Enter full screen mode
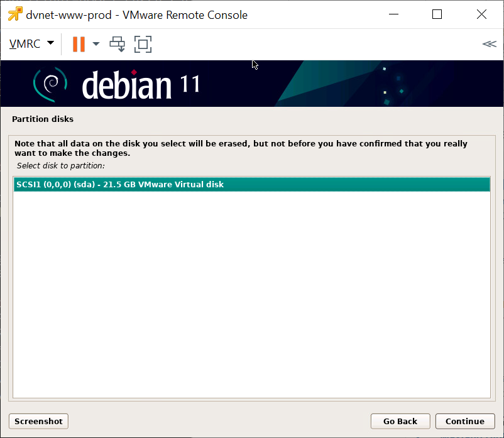The width and height of the screenshot is (504, 438). tap(143, 44)
